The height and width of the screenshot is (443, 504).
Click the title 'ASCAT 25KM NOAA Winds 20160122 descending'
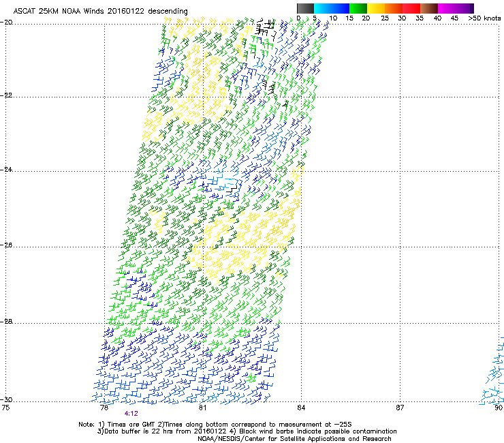tap(100, 12)
